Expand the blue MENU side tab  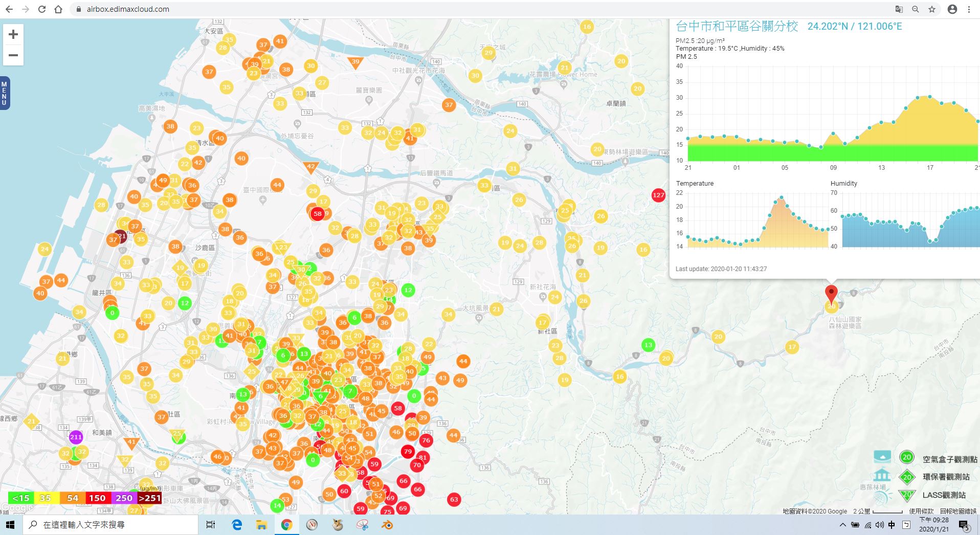tap(5, 93)
